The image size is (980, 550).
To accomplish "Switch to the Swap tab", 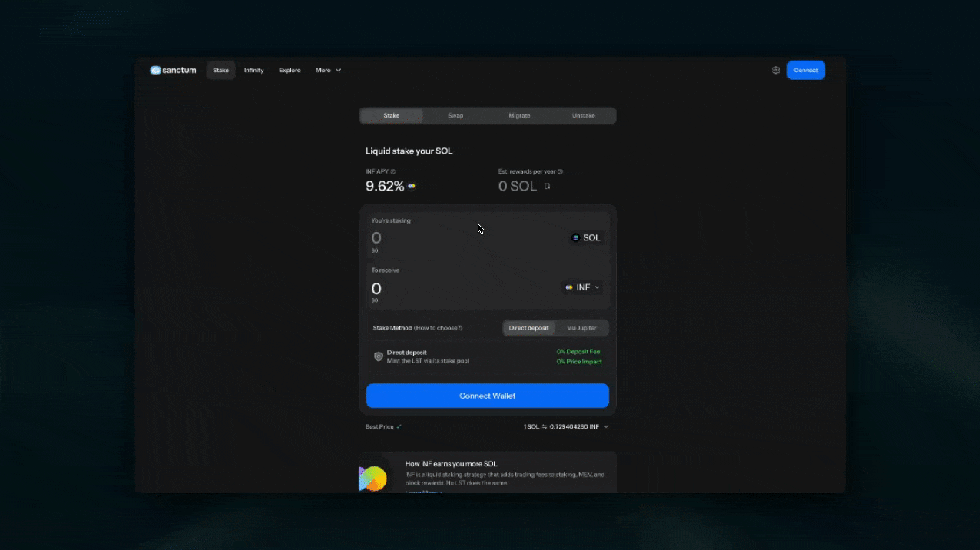I will [x=455, y=115].
